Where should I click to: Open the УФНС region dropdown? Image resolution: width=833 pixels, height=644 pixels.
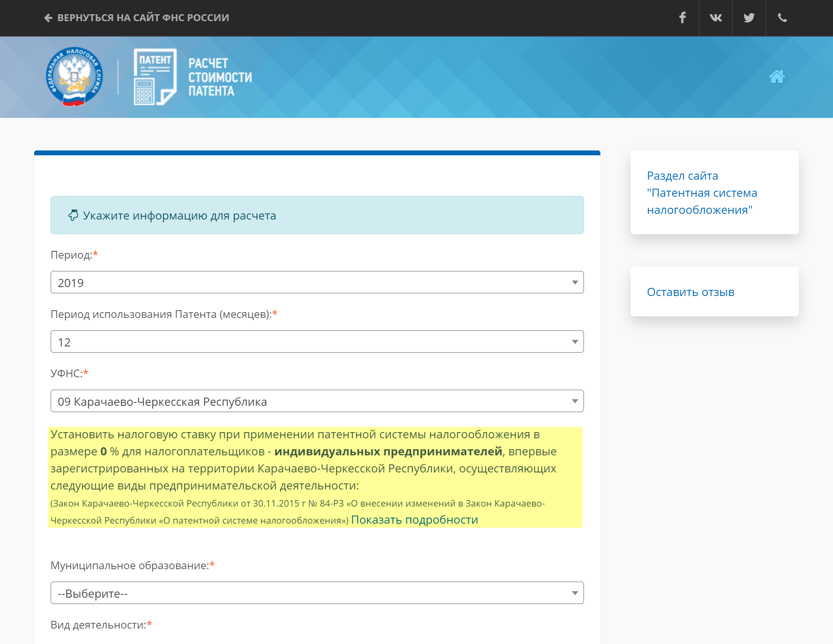(317, 401)
